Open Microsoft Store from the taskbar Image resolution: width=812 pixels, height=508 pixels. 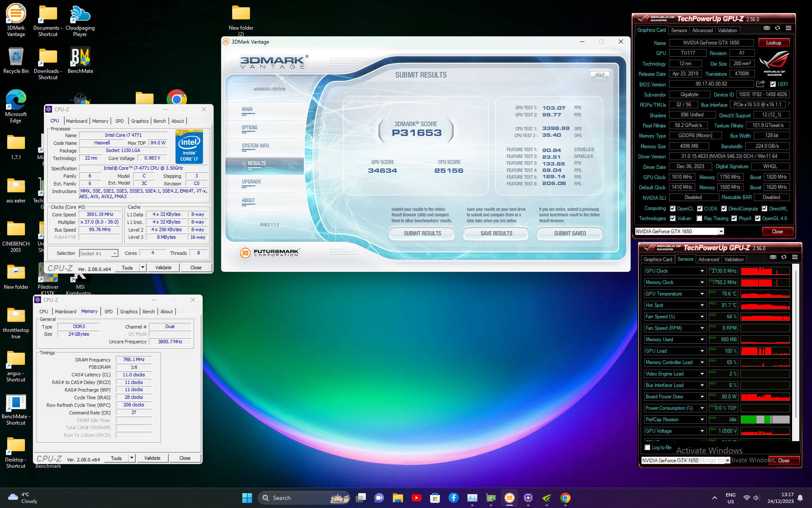point(435,498)
